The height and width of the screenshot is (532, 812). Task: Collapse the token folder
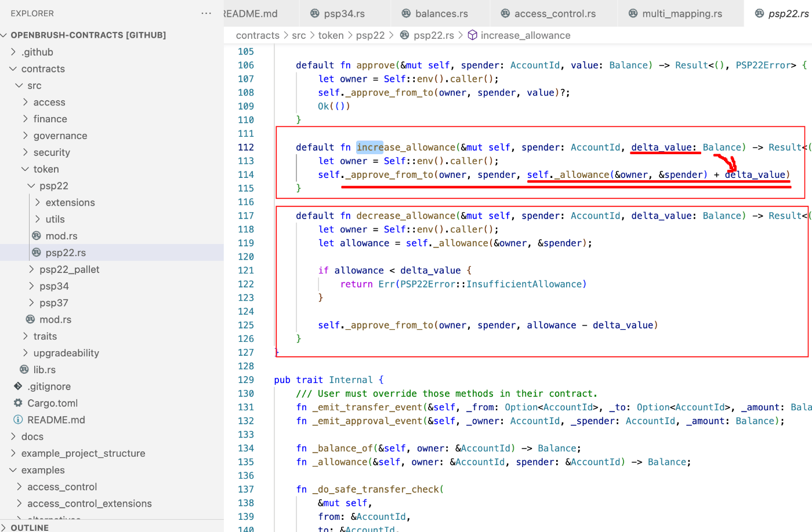pyautogui.click(x=25, y=169)
